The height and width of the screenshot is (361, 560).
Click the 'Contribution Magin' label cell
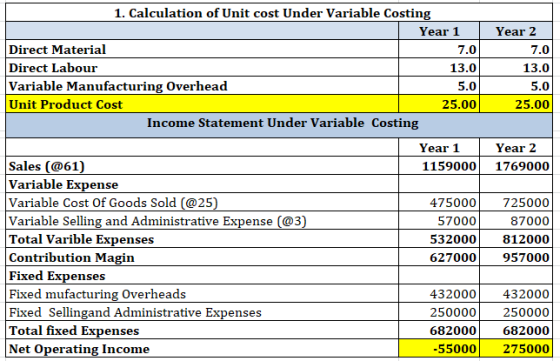click(x=202, y=257)
